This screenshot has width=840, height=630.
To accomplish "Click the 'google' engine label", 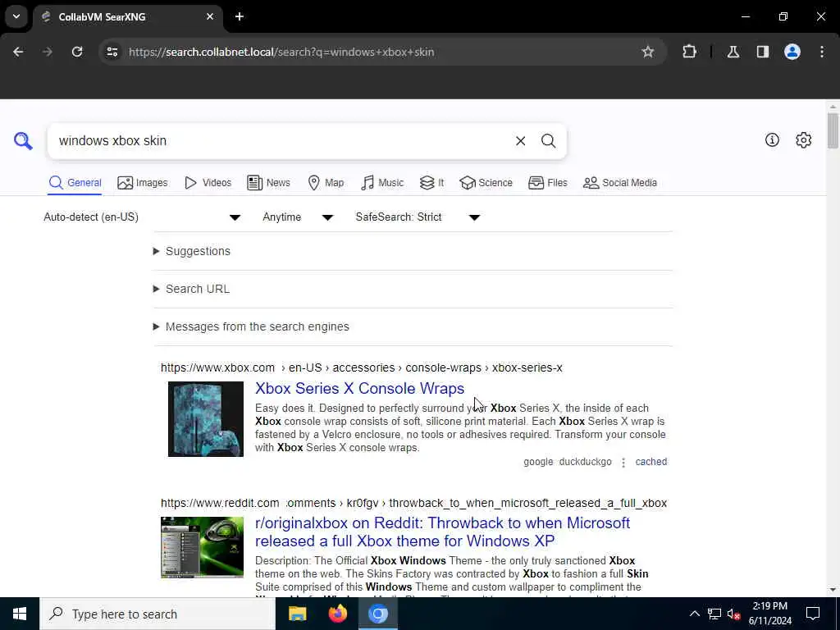I will coord(538,462).
